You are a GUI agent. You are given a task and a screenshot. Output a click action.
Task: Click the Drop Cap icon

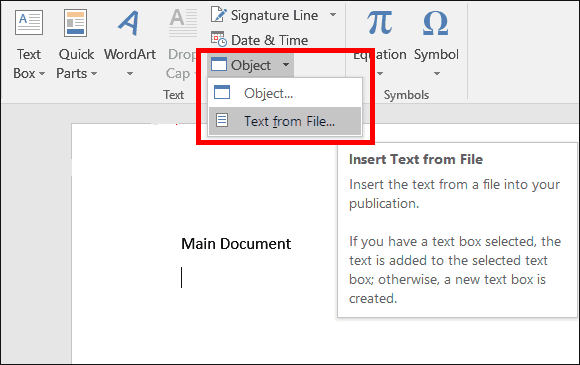point(183,23)
